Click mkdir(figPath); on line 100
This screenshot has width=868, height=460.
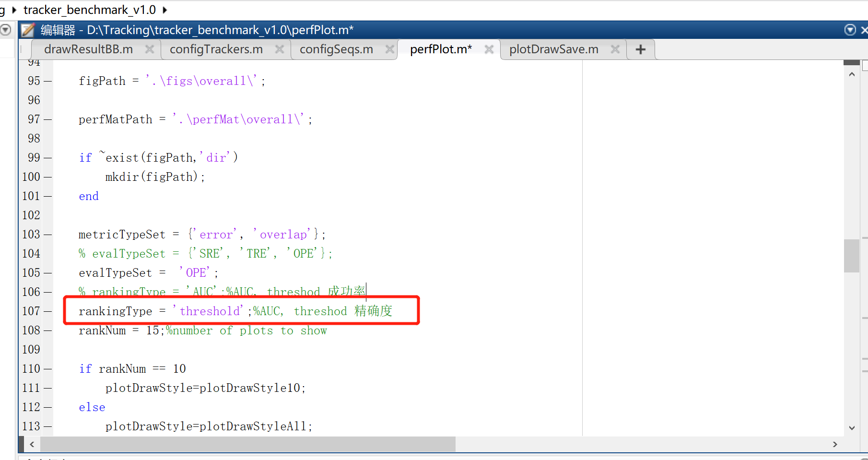click(x=155, y=177)
